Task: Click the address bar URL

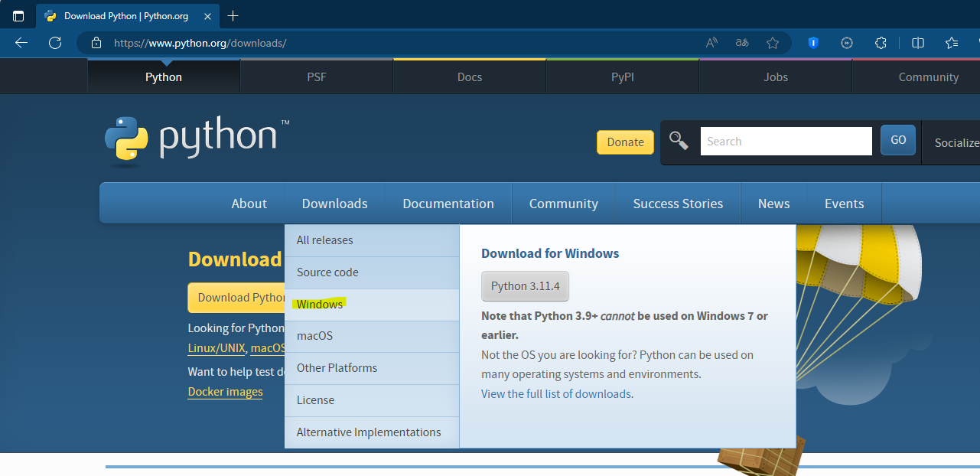Action: [200, 43]
